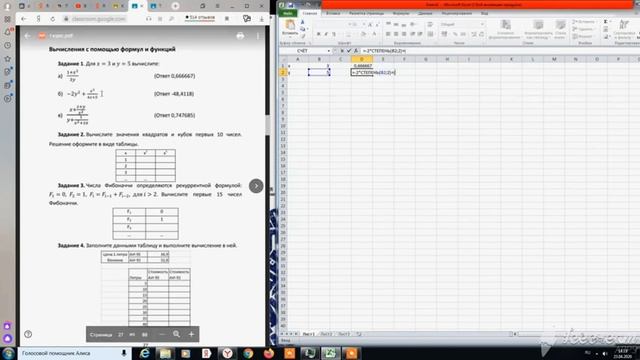Image resolution: width=640 pixels, height=360 pixels.
Task: Open Firefox from taskbar
Action: click(x=269, y=353)
